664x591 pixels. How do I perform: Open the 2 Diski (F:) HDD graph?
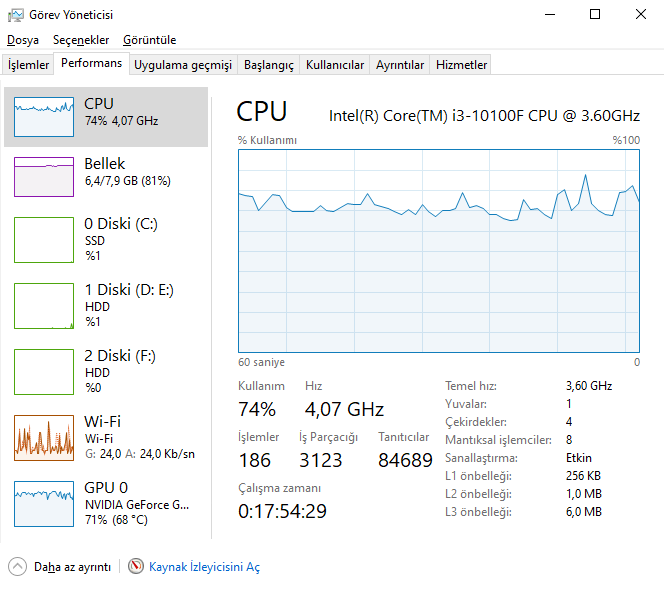[44, 371]
